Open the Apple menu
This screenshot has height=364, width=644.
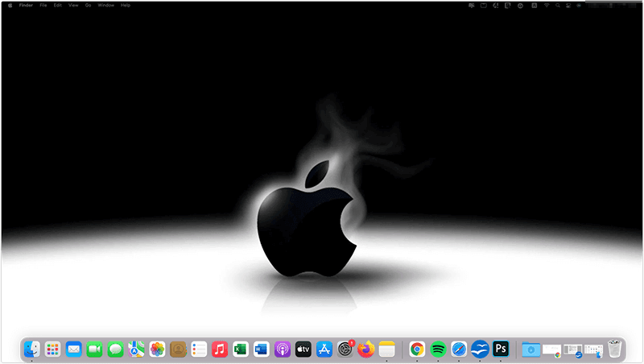[x=10, y=5]
